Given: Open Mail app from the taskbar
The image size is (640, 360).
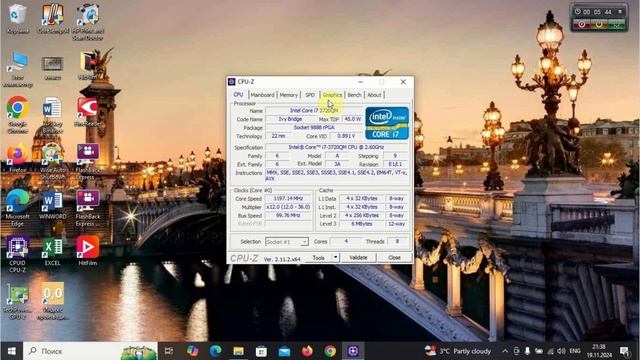Looking at the screenshot, I should (x=284, y=351).
